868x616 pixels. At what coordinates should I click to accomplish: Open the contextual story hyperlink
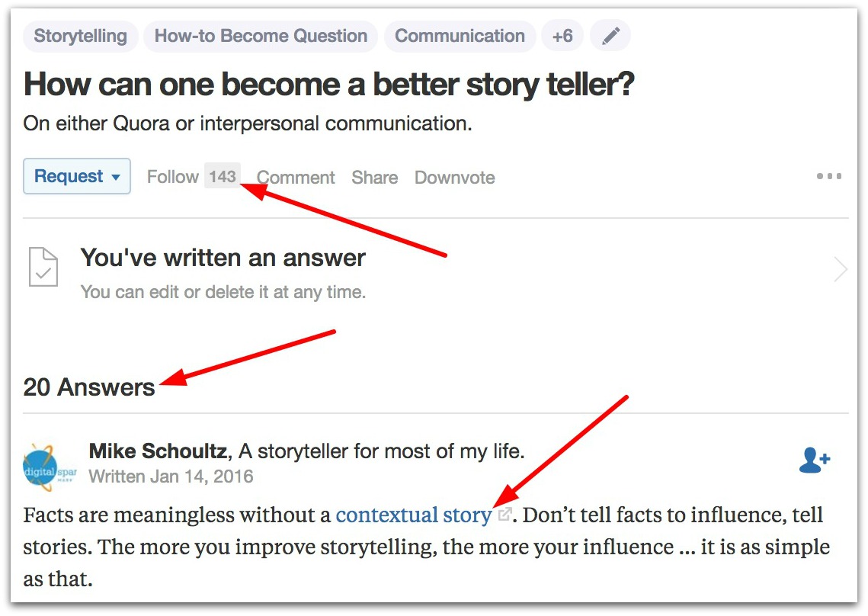[x=414, y=515]
